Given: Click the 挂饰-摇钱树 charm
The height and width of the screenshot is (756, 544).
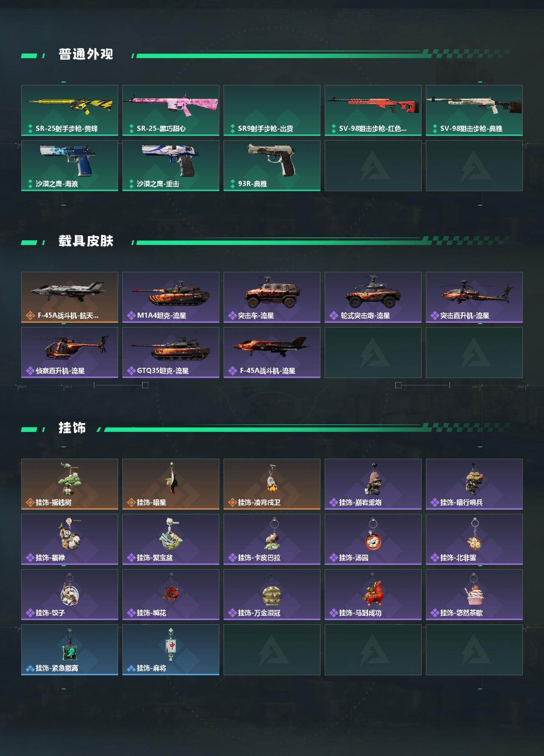Looking at the screenshot, I should tap(70, 484).
